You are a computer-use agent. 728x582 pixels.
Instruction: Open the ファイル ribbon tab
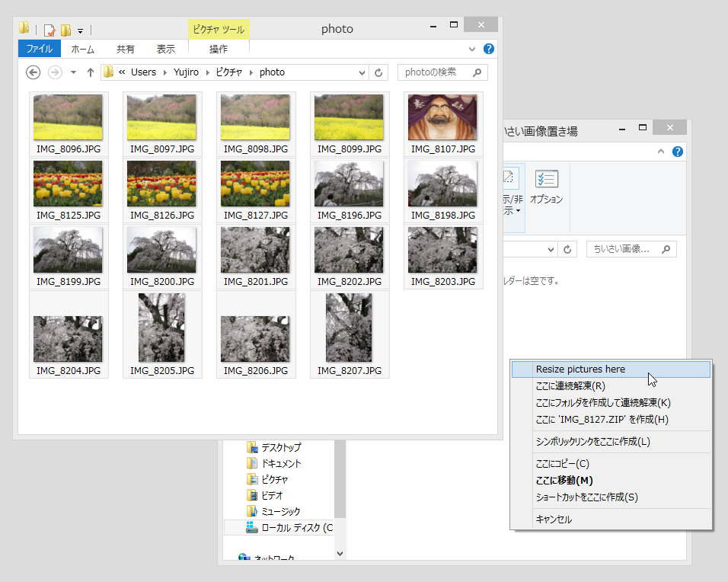point(40,49)
